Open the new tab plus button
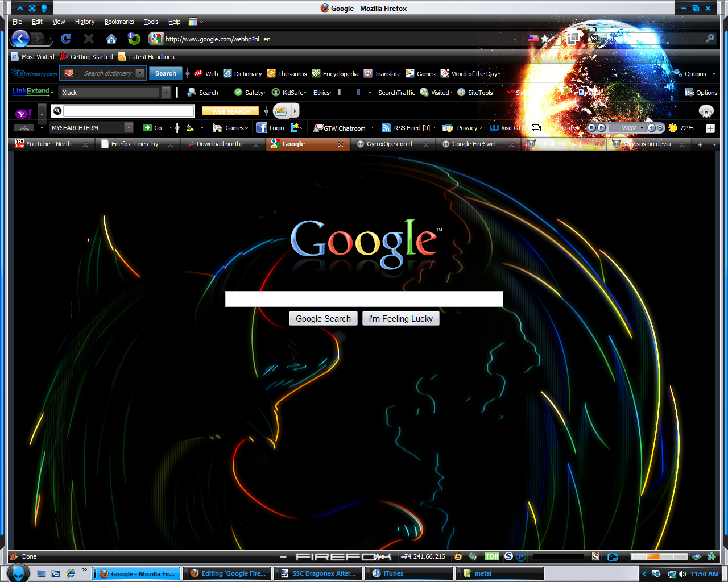This screenshot has width=728, height=582. coord(700,144)
